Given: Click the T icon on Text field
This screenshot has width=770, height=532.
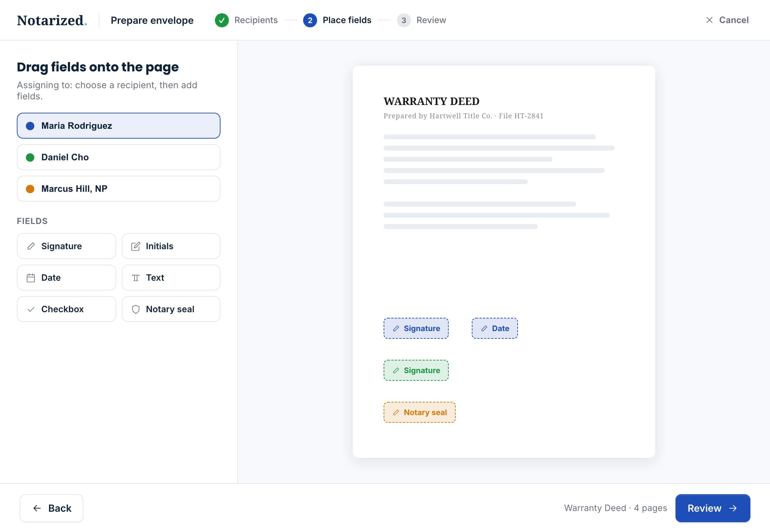Looking at the screenshot, I should click(x=135, y=278).
